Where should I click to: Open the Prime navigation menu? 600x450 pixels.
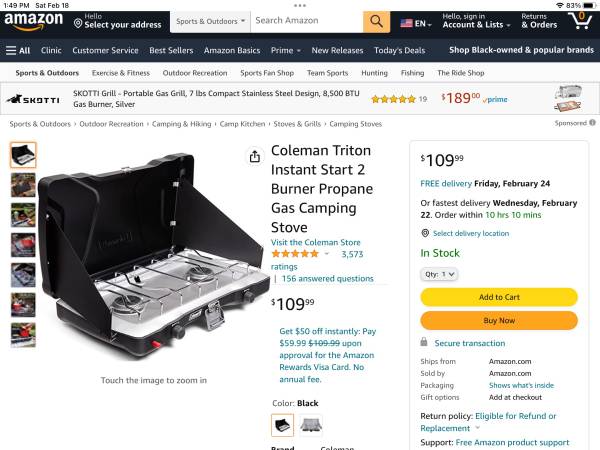tap(285, 50)
